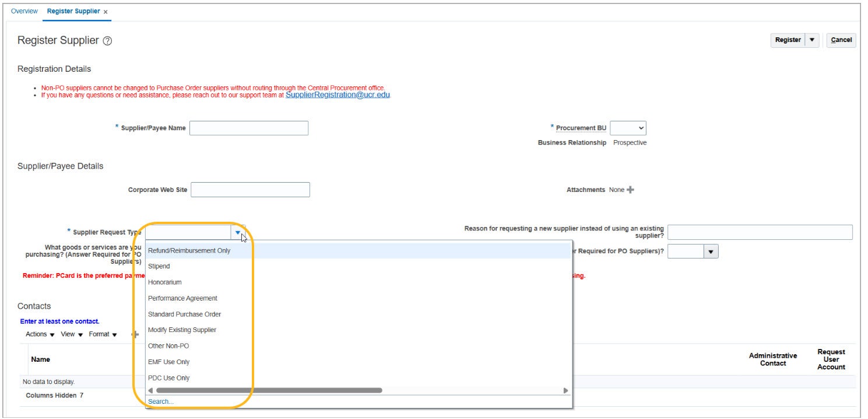
Task: Choose Stipend from the list
Action: click(x=159, y=266)
